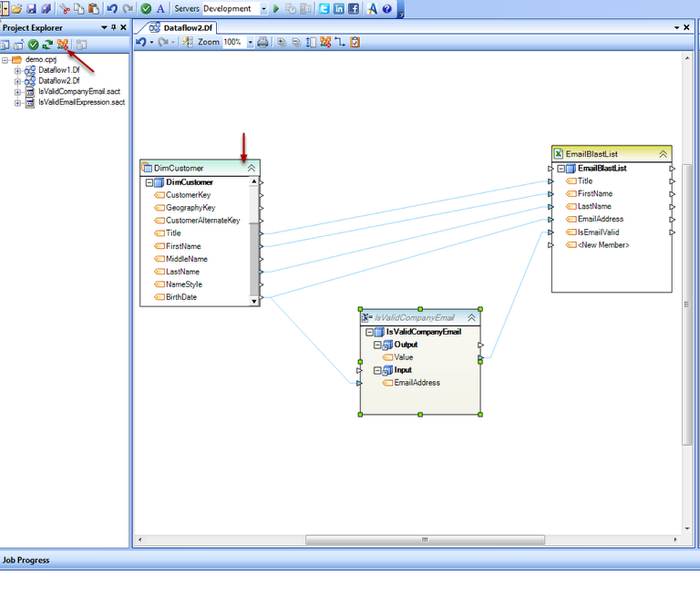
Task: Click the printer icon in dataflow toolbar
Action: [x=262, y=42]
